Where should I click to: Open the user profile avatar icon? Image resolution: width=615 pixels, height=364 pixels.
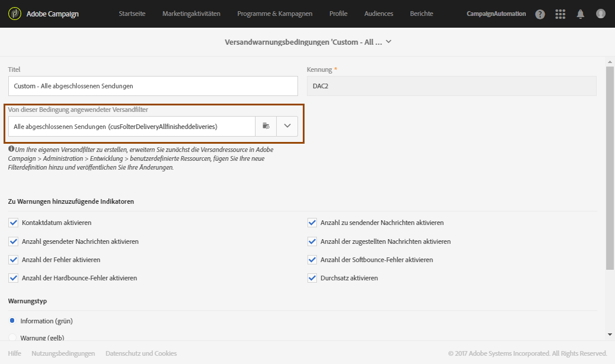pyautogui.click(x=600, y=14)
